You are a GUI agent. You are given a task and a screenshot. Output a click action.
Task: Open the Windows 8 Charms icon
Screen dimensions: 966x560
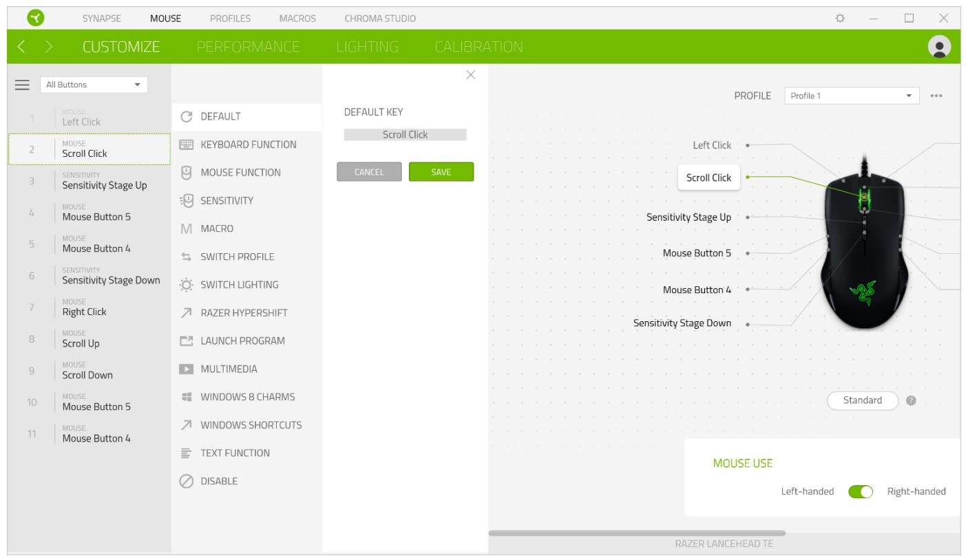click(186, 397)
